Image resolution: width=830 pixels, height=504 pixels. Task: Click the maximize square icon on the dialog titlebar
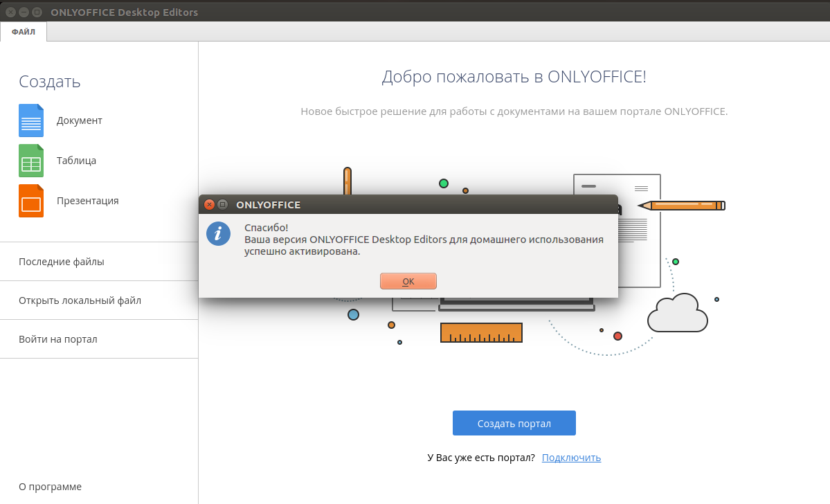[222, 204]
